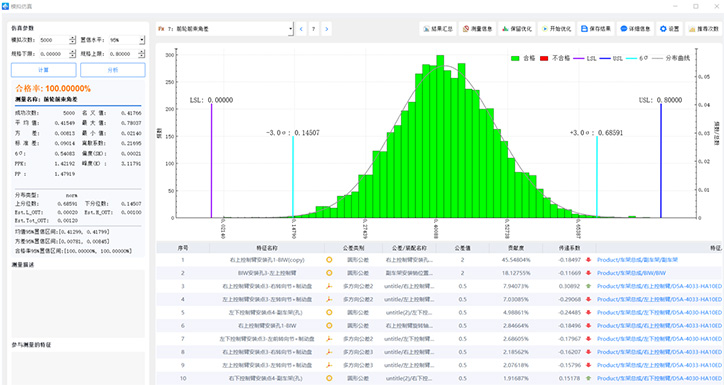This screenshot has width=724, height=385.
Task: Start optimization with 开始优化 play icon
Action: coord(556,29)
